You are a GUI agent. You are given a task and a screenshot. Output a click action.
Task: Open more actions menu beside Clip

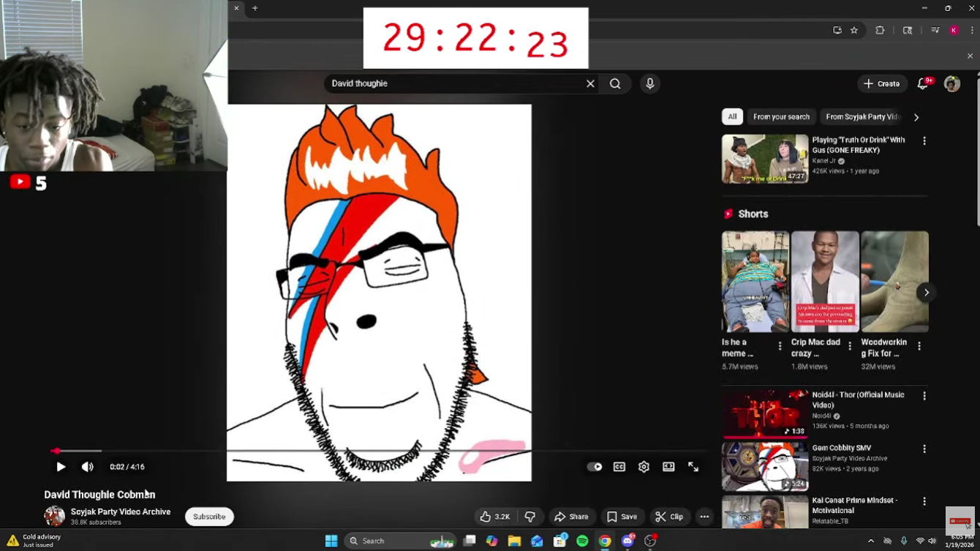[704, 517]
